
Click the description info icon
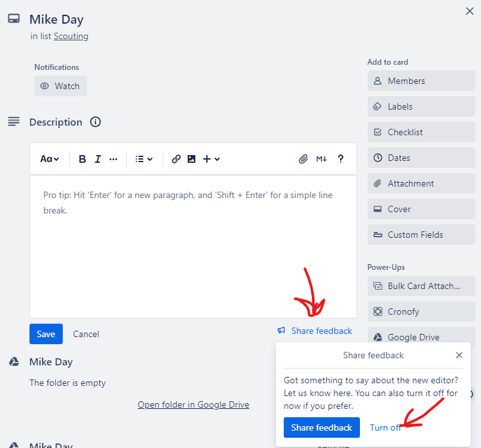(95, 122)
